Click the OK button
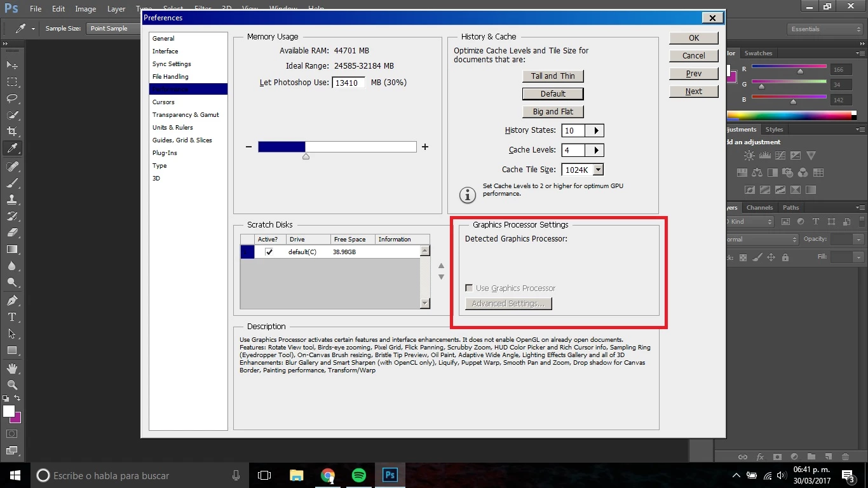 tap(694, 38)
